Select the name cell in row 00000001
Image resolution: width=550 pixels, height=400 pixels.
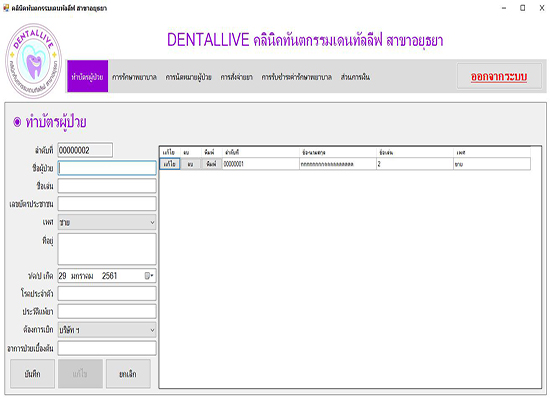click(338, 164)
